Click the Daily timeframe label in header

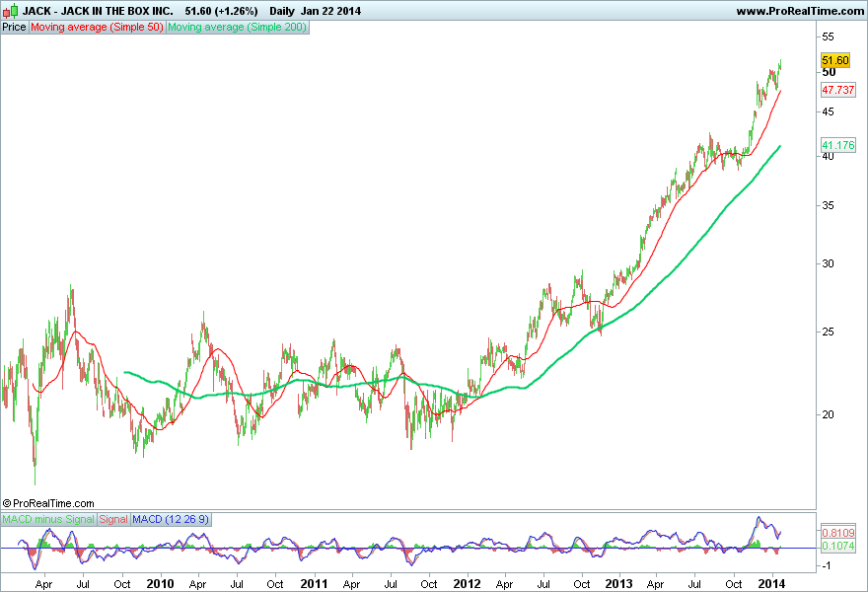tap(282, 11)
